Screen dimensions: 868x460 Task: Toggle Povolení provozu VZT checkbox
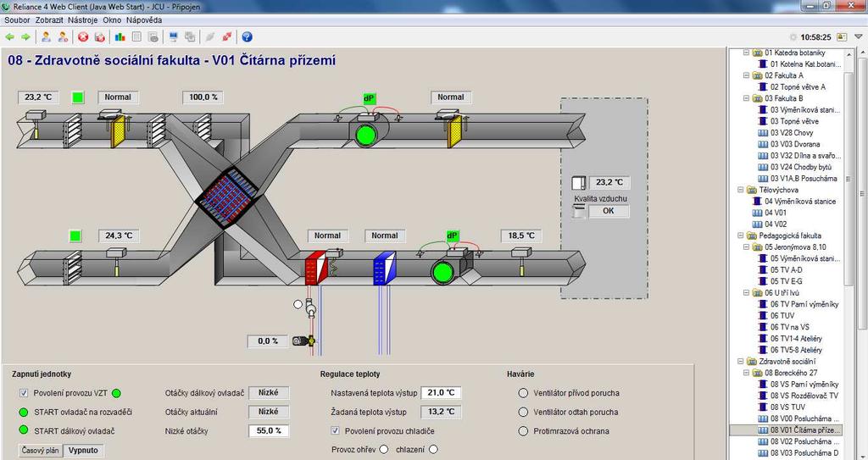click(x=24, y=393)
